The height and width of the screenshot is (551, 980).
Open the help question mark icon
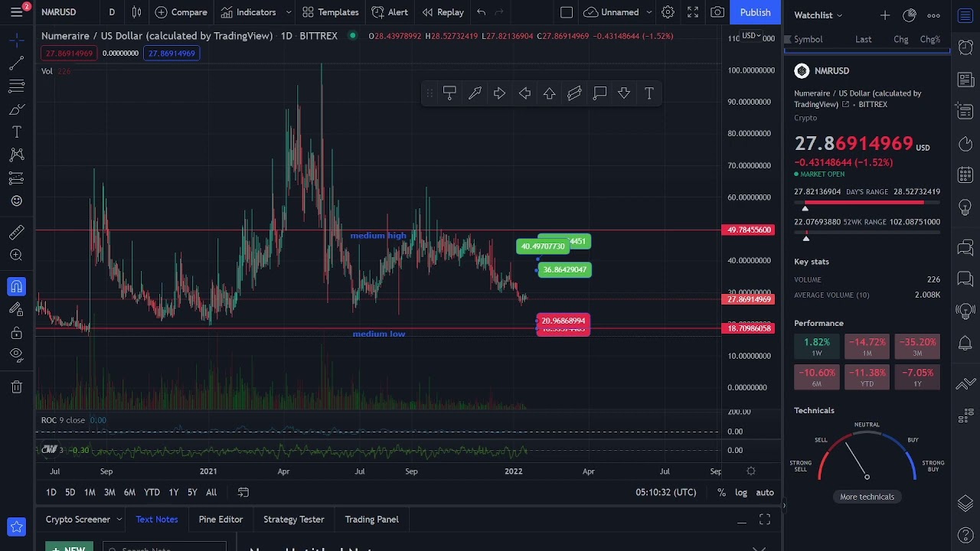tap(965, 535)
